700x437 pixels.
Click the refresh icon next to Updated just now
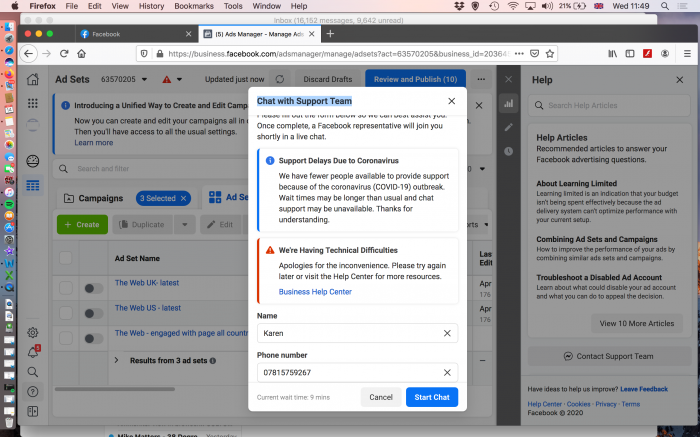(x=280, y=79)
